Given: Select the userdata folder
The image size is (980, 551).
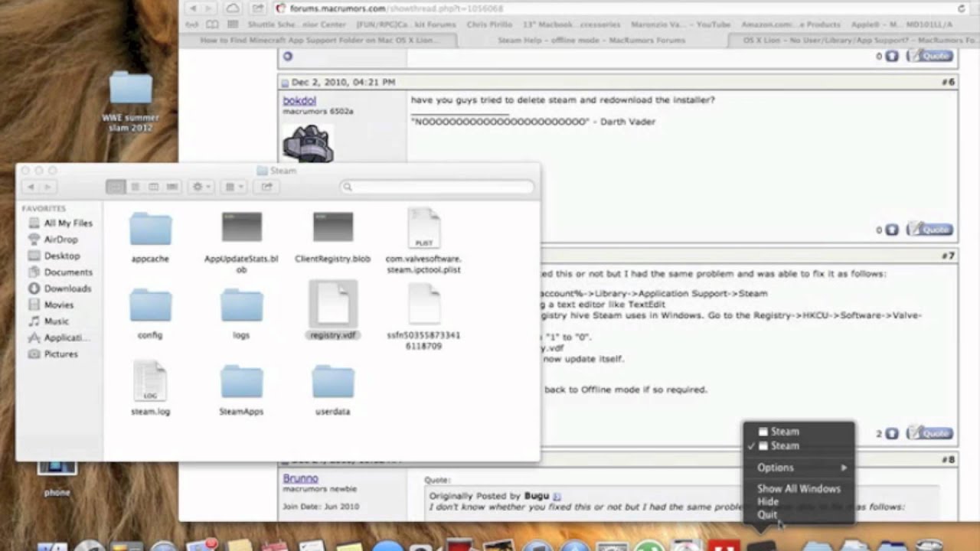Looking at the screenshot, I should pyautogui.click(x=332, y=389).
